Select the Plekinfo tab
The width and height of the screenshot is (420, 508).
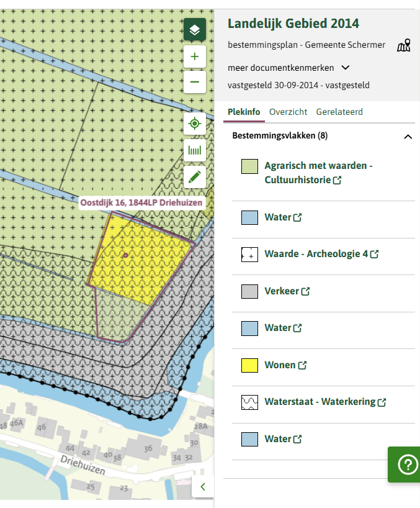(x=244, y=112)
